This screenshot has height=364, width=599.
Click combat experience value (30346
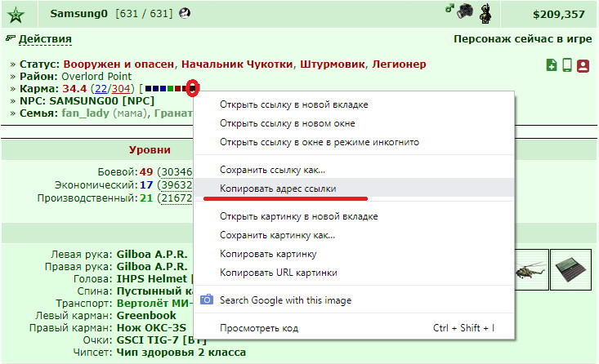(x=175, y=172)
